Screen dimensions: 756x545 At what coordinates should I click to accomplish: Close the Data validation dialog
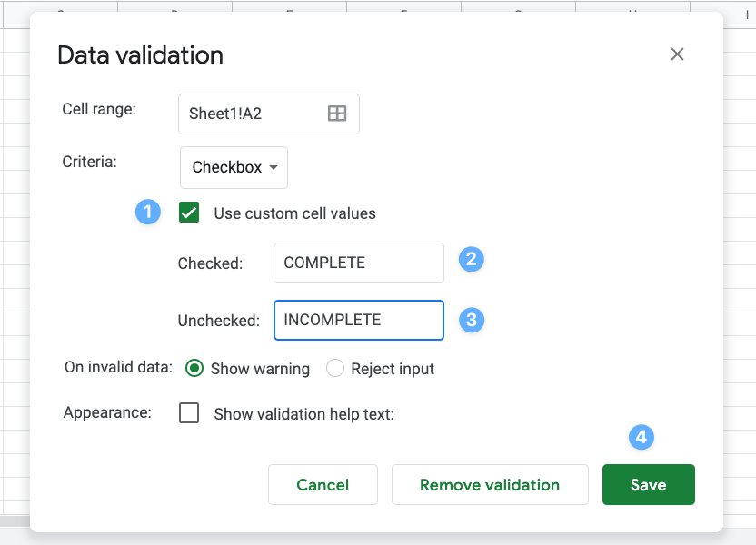point(677,54)
